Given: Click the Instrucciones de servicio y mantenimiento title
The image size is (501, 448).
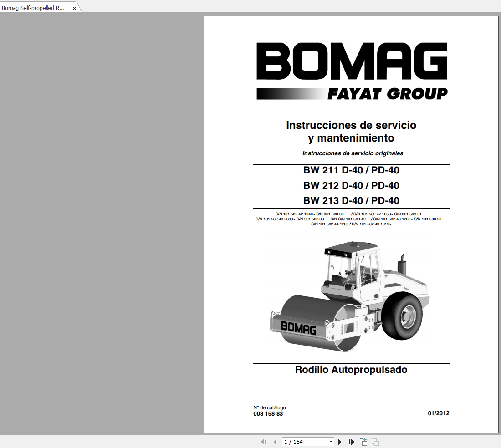Looking at the screenshot, I should [351, 132].
